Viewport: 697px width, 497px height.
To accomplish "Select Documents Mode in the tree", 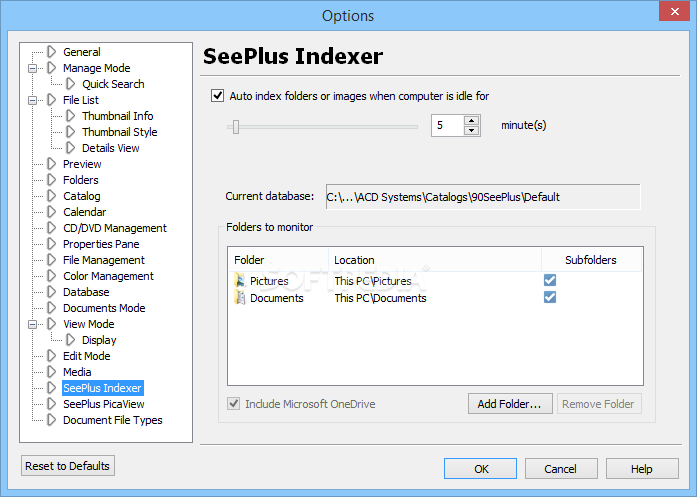I will pyautogui.click(x=104, y=308).
